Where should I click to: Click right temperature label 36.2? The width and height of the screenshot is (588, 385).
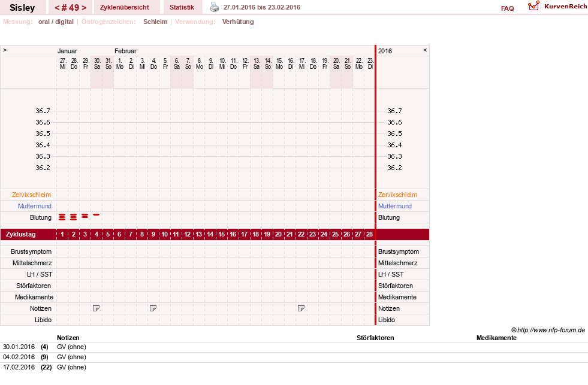(x=394, y=168)
